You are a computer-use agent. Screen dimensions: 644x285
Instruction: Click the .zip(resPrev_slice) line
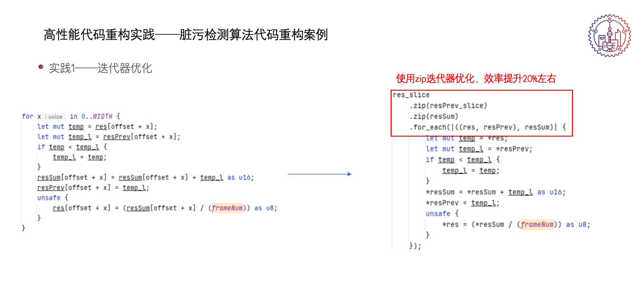click(x=448, y=106)
